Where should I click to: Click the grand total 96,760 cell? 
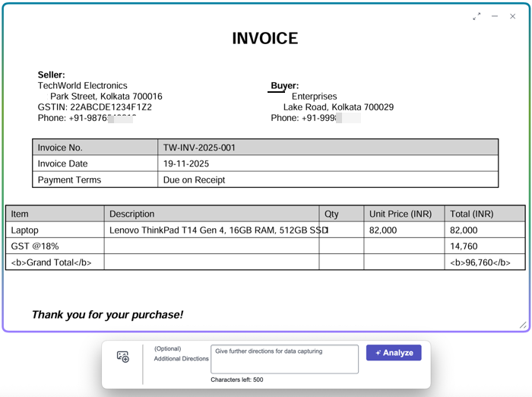485,262
